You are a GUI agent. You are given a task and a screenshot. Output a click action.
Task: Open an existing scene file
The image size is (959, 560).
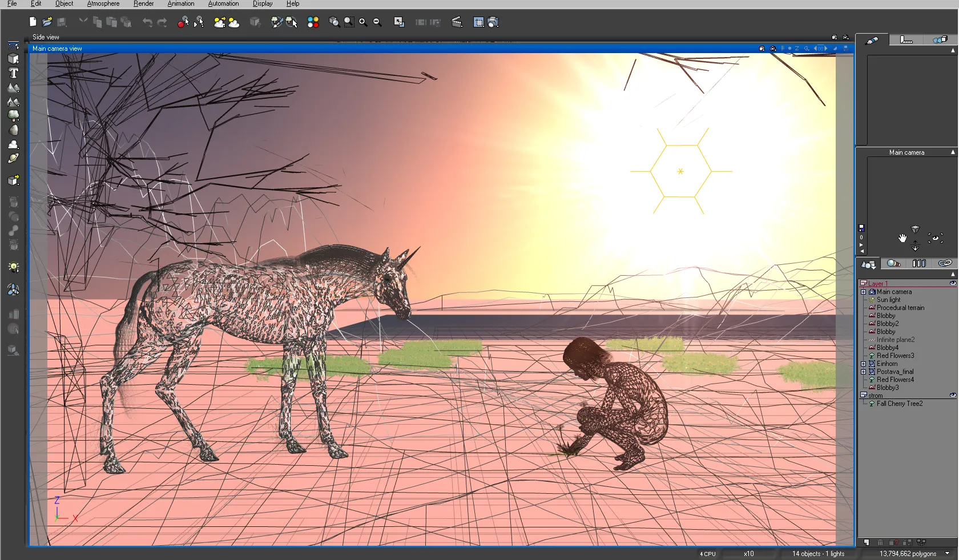click(47, 22)
